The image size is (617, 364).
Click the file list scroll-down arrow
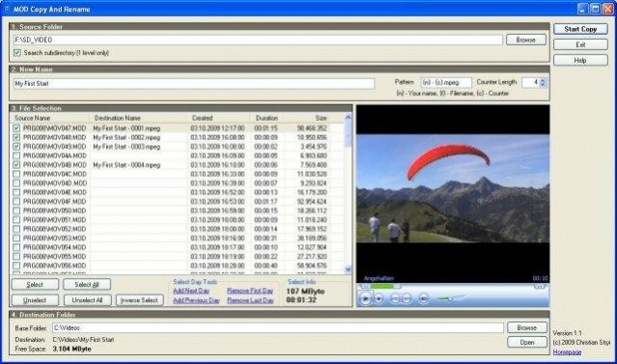click(x=348, y=269)
